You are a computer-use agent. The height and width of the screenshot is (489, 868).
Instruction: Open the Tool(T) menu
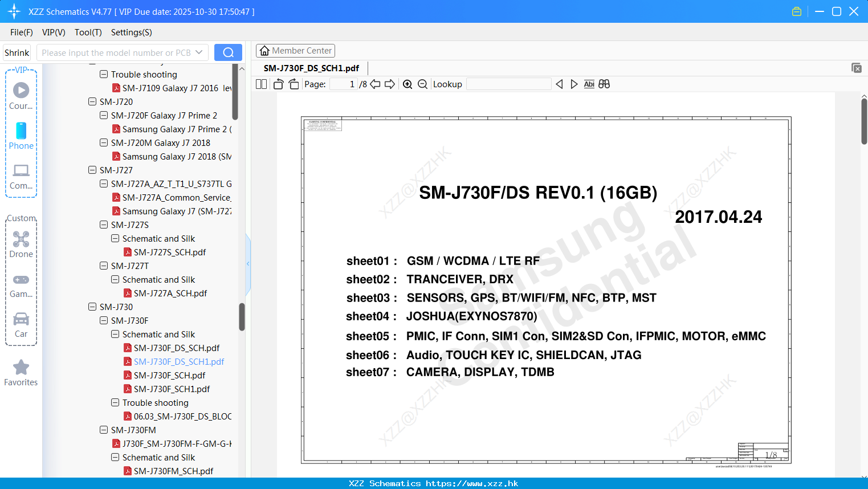88,32
